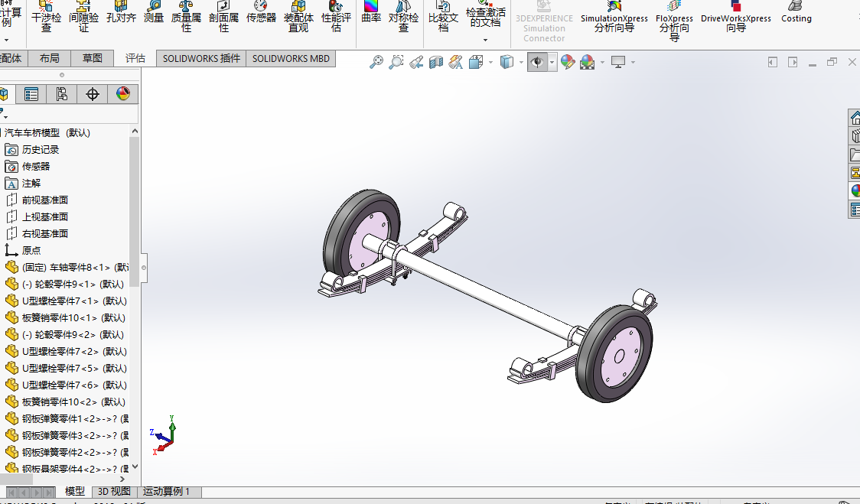Open the SOLIDWORKS MBD tab
Screen dimensions: 860x504
291,58
